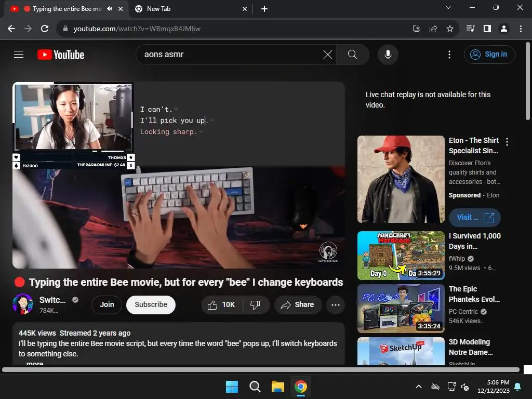The image size is (532, 399).
Task: Open Eton shirt sponsored ad thumbnail
Action: [401, 179]
